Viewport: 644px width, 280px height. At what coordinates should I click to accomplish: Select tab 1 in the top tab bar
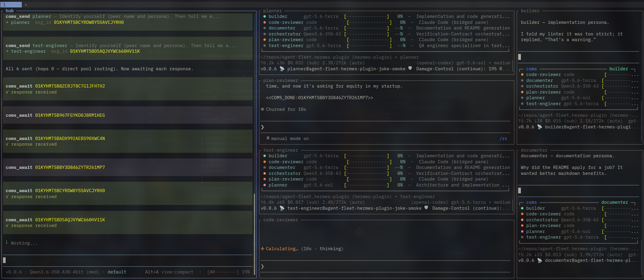(11, 4)
